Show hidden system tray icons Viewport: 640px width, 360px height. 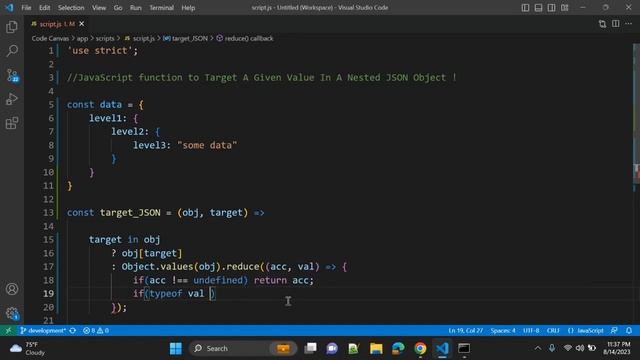pyautogui.click(x=538, y=349)
